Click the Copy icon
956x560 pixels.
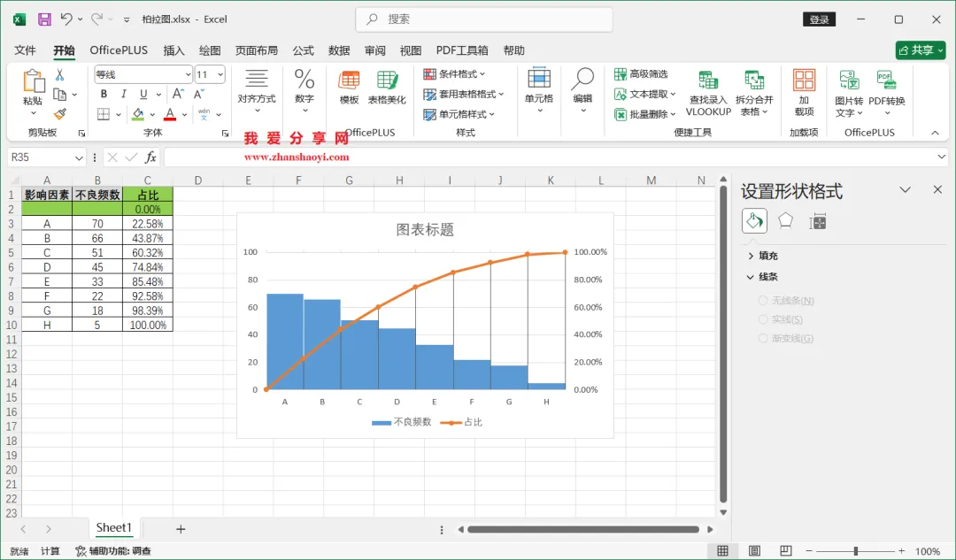(60, 95)
